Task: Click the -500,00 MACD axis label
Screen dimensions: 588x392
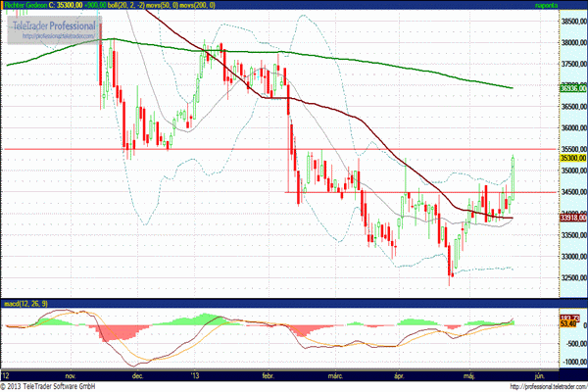Action: [577, 344]
